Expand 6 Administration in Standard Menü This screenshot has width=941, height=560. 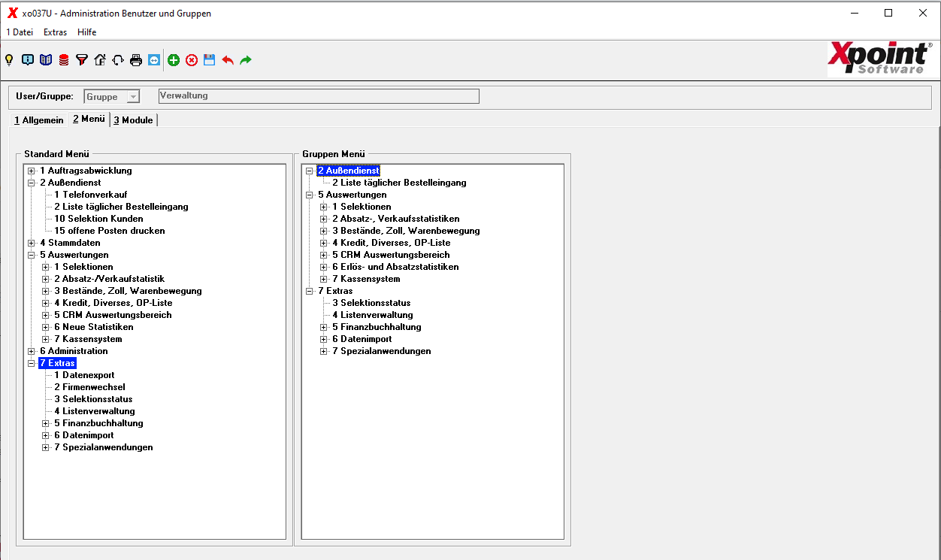click(x=32, y=351)
